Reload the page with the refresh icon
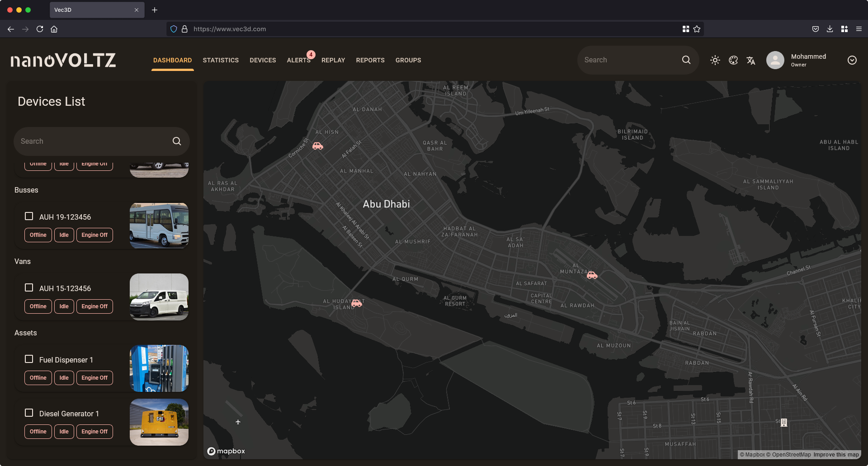 point(40,29)
